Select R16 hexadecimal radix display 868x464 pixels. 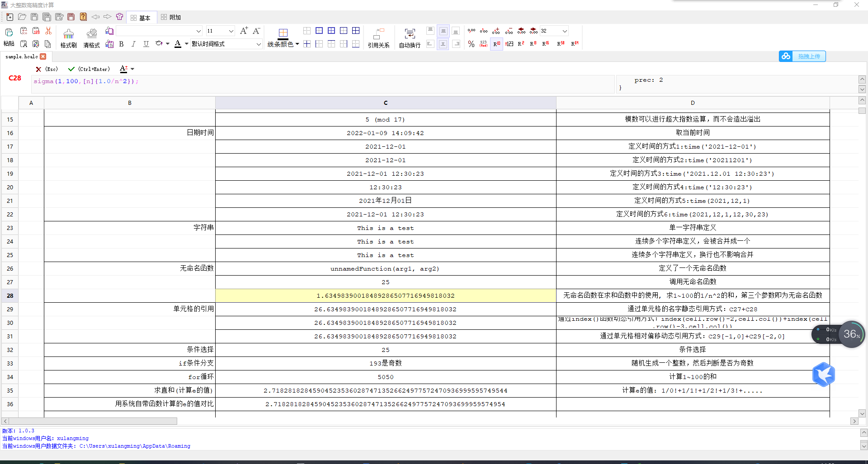[546, 44]
